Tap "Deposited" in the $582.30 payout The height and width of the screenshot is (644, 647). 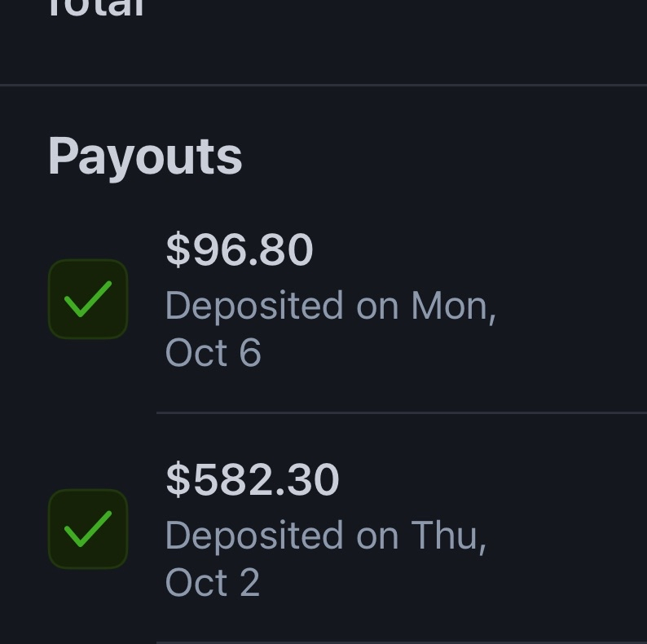(254, 536)
